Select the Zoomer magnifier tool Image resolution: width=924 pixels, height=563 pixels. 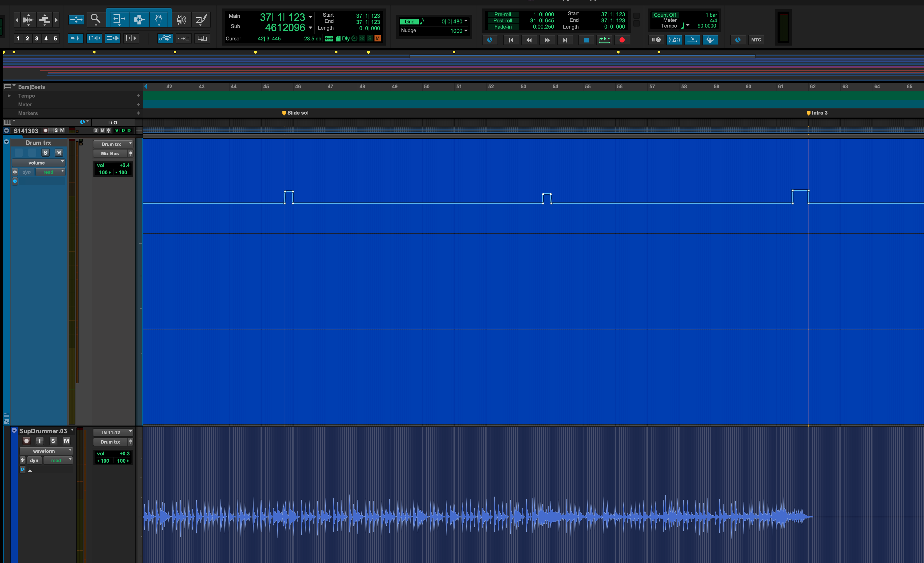click(95, 19)
